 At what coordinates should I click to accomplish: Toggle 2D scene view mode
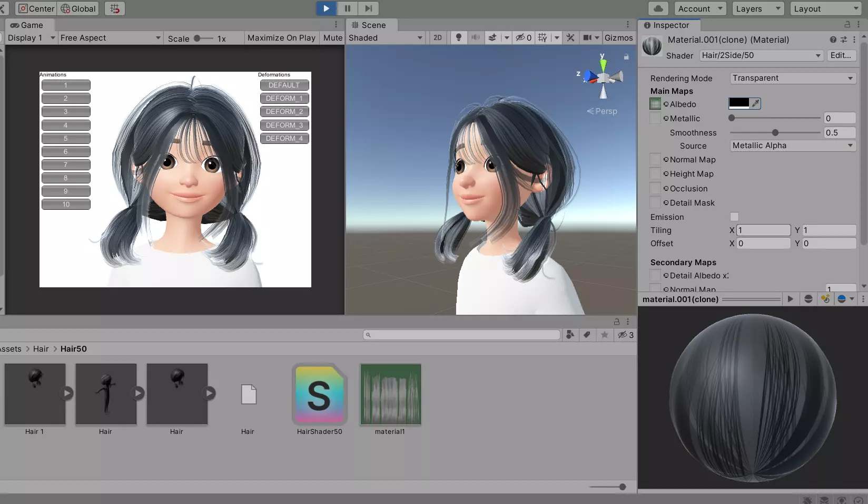click(x=438, y=37)
